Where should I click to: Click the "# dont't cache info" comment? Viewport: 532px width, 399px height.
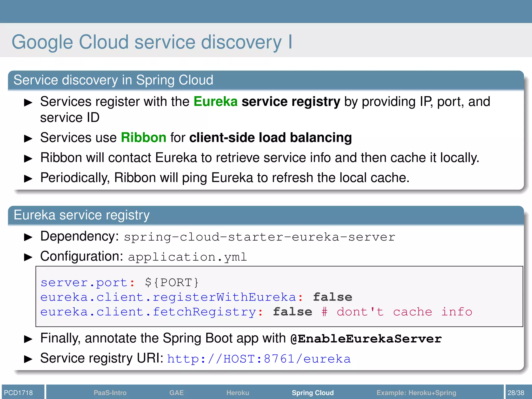pyautogui.click(x=397, y=312)
